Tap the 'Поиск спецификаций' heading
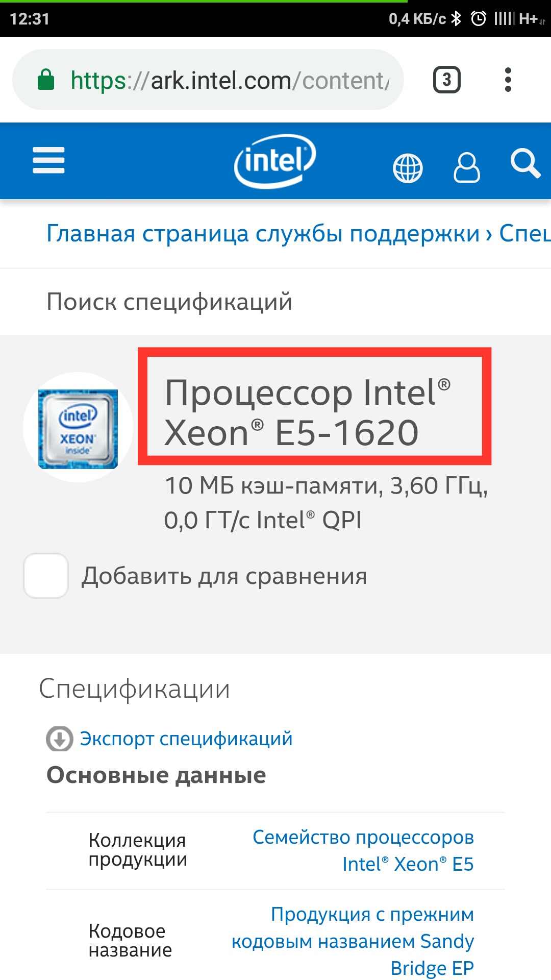 pos(169,302)
